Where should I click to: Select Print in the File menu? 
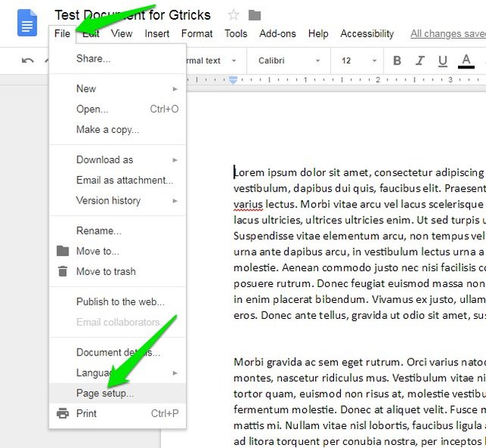[87, 414]
